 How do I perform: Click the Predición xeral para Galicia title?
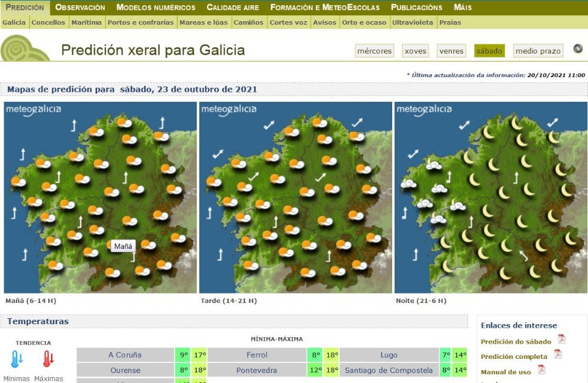(x=153, y=50)
